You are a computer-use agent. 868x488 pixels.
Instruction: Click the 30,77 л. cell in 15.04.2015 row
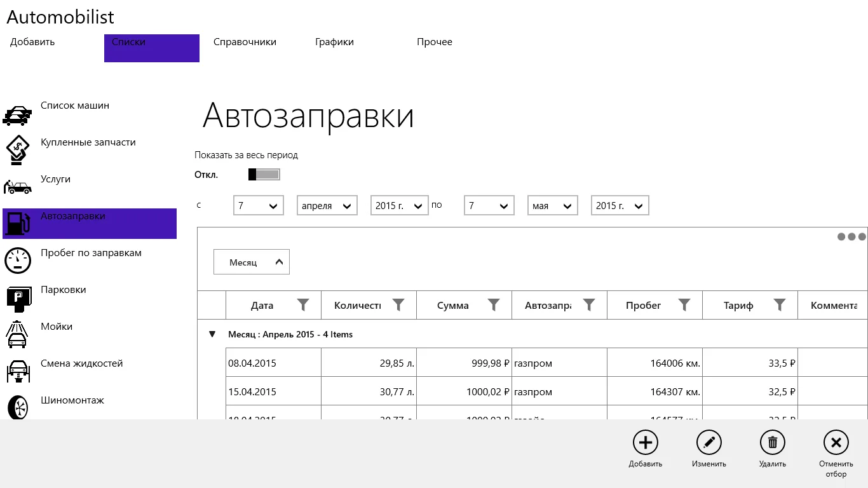pos(369,391)
